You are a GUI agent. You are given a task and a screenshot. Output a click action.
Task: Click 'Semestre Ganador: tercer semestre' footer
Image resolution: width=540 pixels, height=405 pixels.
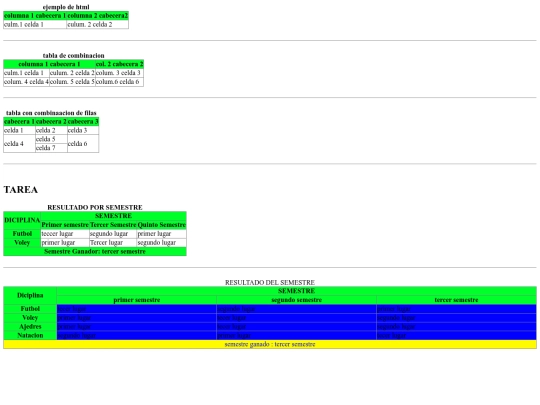pos(95,251)
